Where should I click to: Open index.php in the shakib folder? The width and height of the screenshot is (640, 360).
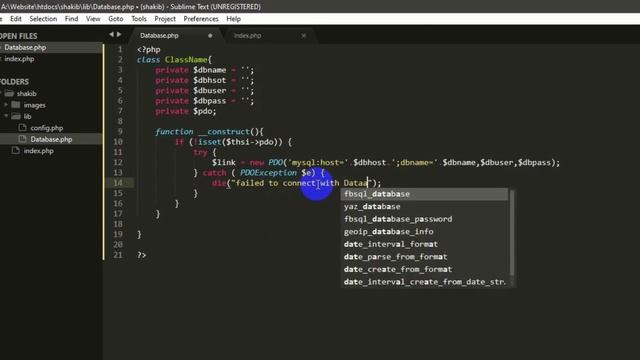point(38,151)
